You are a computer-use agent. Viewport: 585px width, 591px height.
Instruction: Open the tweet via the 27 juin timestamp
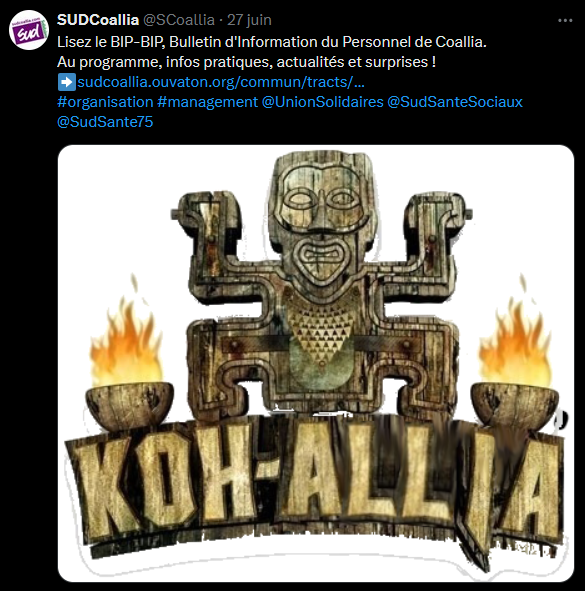coord(249,20)
